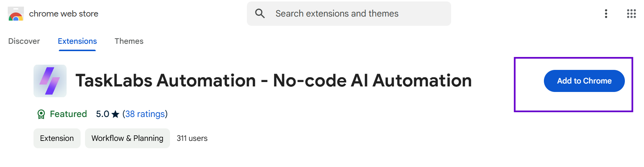The height and width of the screenshot is (167, 644).
Task: Click the green Featured badge ribbon icon
Action: tap(41, 114)
